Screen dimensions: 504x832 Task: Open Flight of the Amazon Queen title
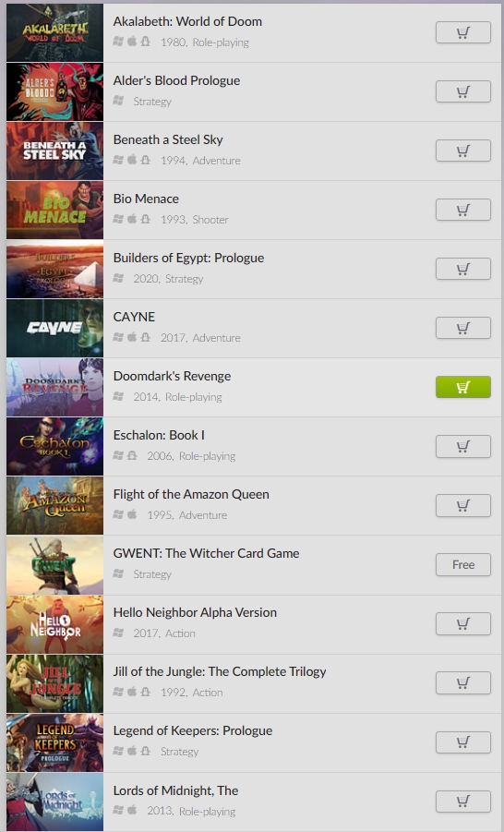(191, 494)
